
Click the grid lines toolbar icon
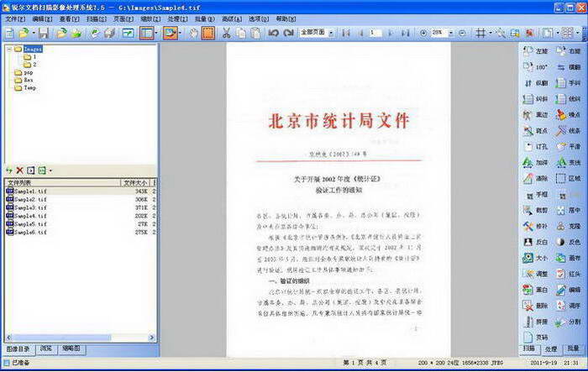click(x=480, y=33)
